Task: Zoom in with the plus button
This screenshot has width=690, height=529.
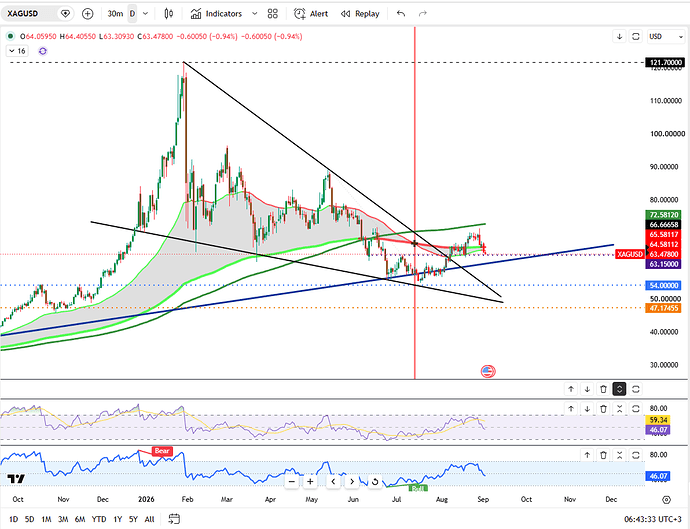Action: (310, 481)
